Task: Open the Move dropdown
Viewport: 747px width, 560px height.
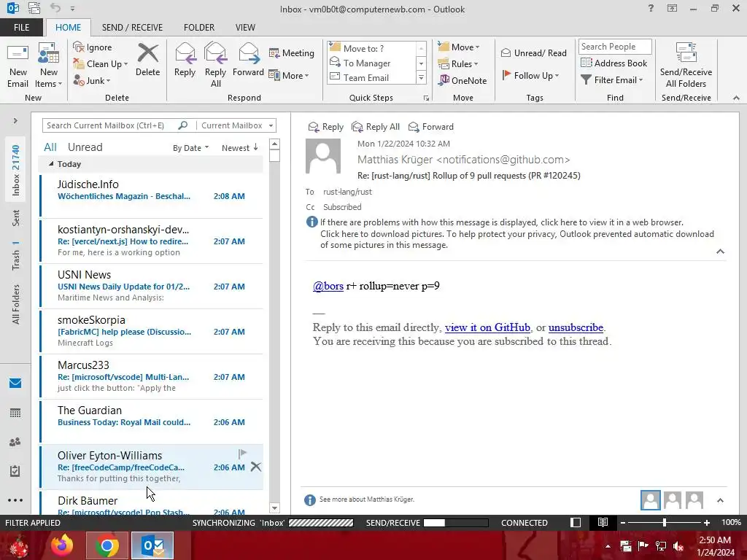Action: [459, 47]
